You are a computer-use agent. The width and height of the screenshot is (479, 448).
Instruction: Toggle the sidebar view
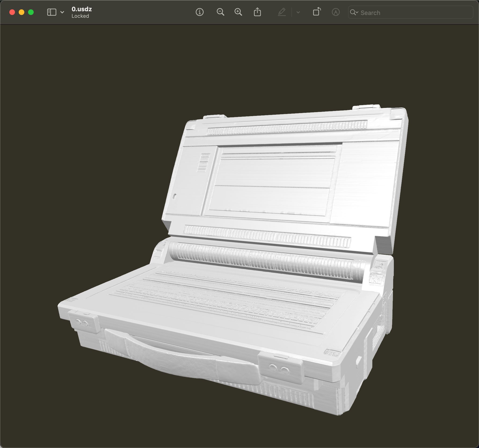tap(51, 12)
